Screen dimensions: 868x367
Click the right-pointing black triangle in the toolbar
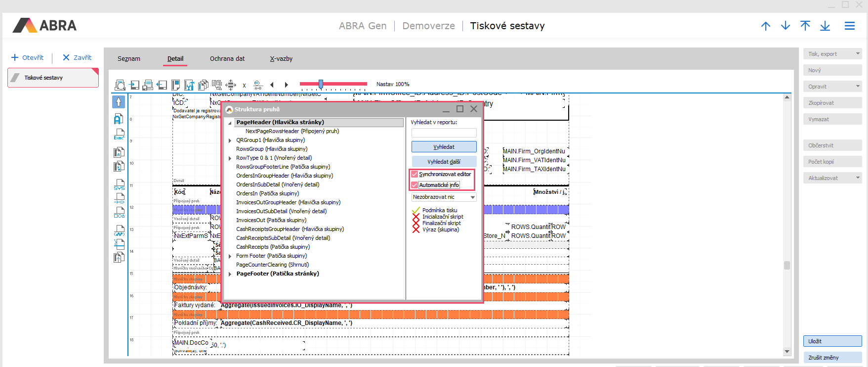[287, 85]
